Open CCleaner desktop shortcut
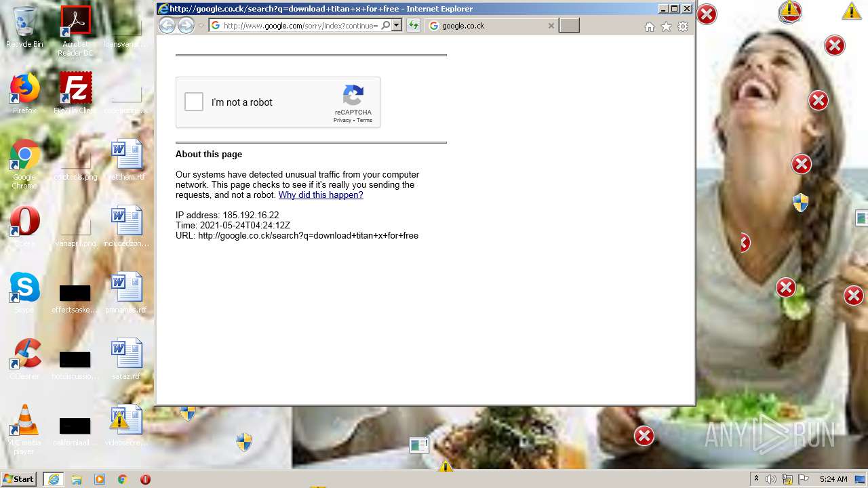The image size is (868, 488). tap(24, 359)
